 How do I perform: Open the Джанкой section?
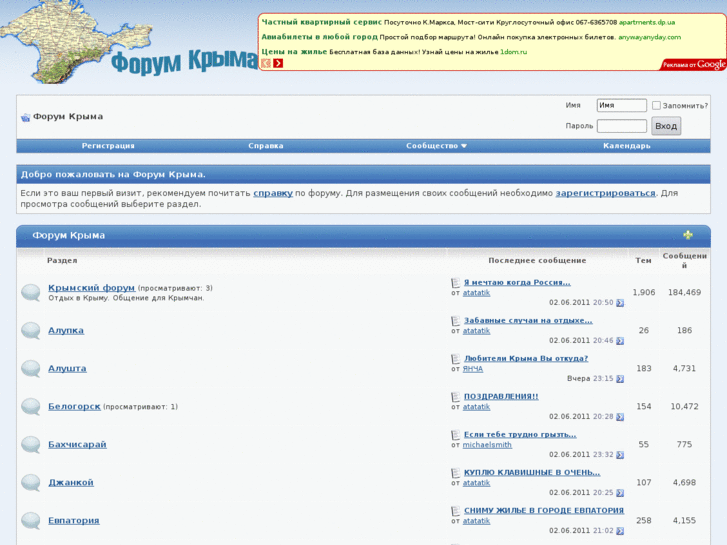click(x=71, y=482)
